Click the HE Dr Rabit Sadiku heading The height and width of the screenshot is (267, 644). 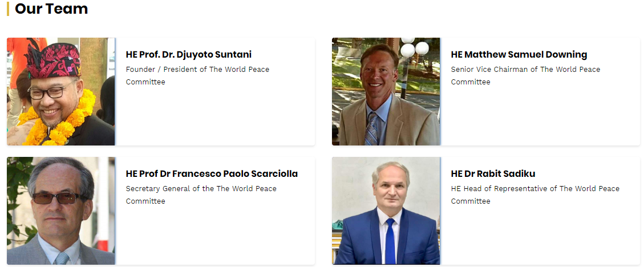tap(493, 174)
